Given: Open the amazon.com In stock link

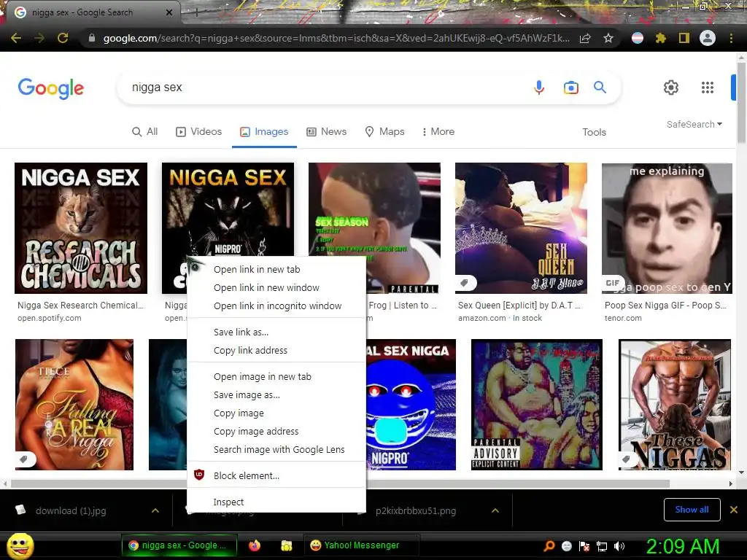Looking at the screenshot, I should click(x=500, y=318).
